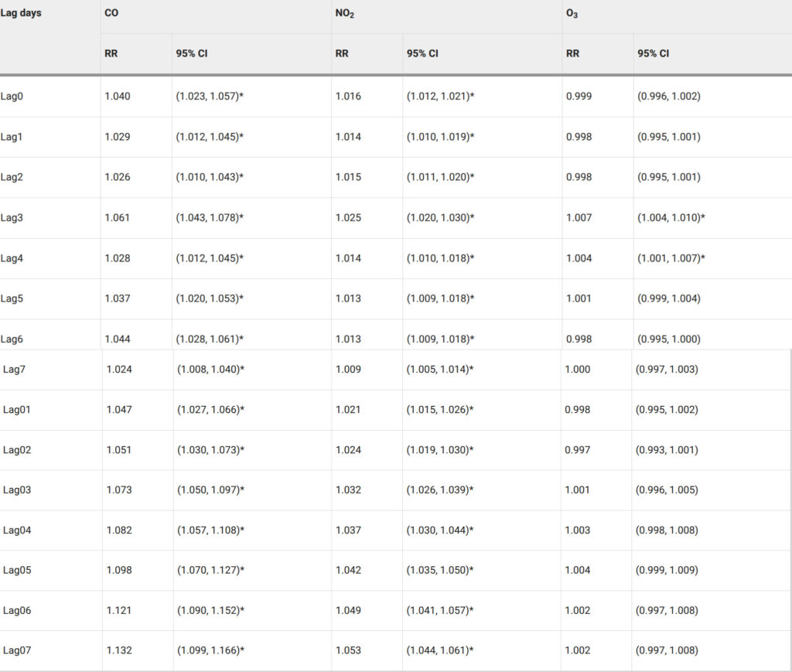Viewport: 792px width, 672px height.
Task: Select the O3 column group header
Action: tap(572, 14)
